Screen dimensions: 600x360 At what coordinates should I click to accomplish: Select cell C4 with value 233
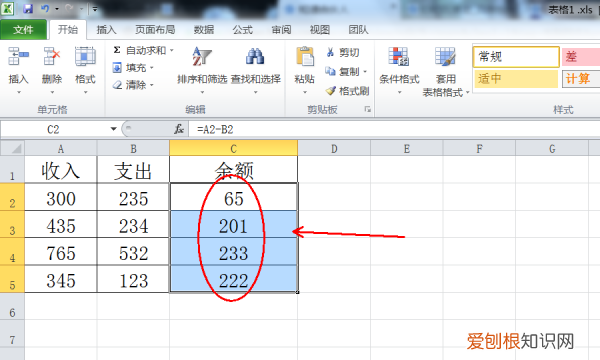click(233, 252)
